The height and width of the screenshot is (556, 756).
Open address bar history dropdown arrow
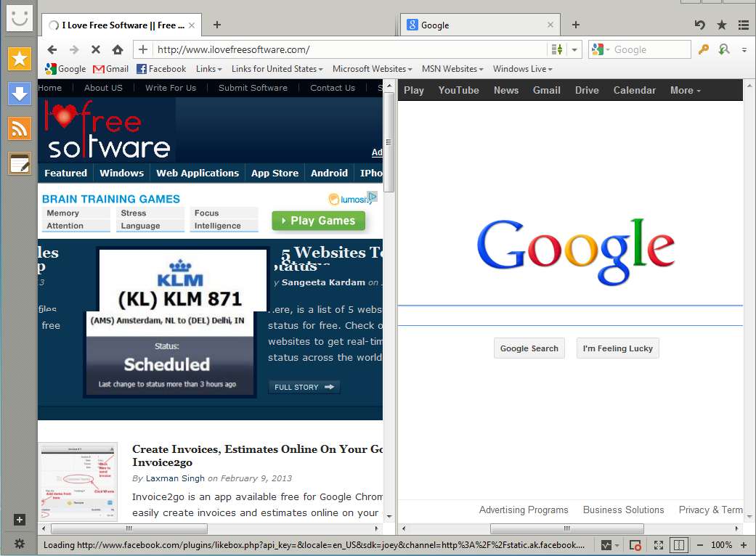[574, 49]
